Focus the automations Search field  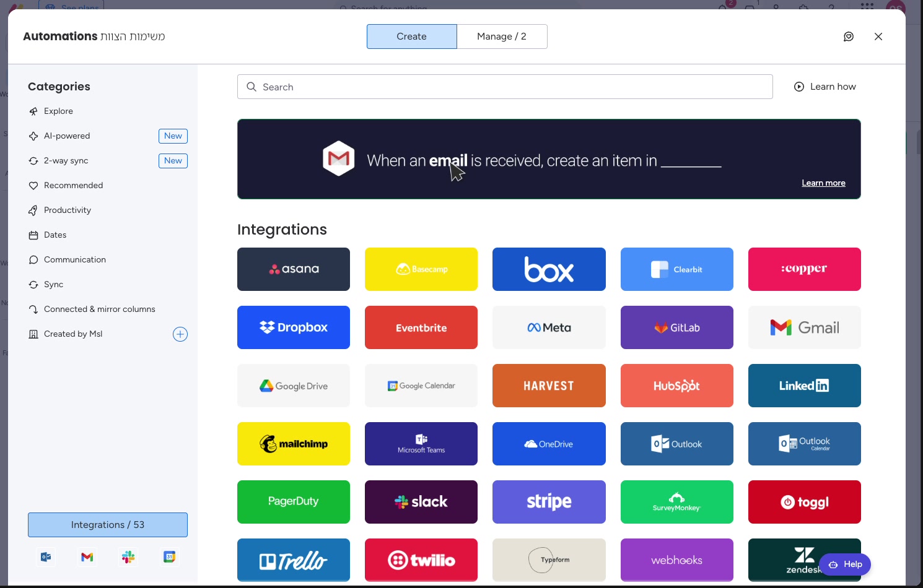coord(505,87)
